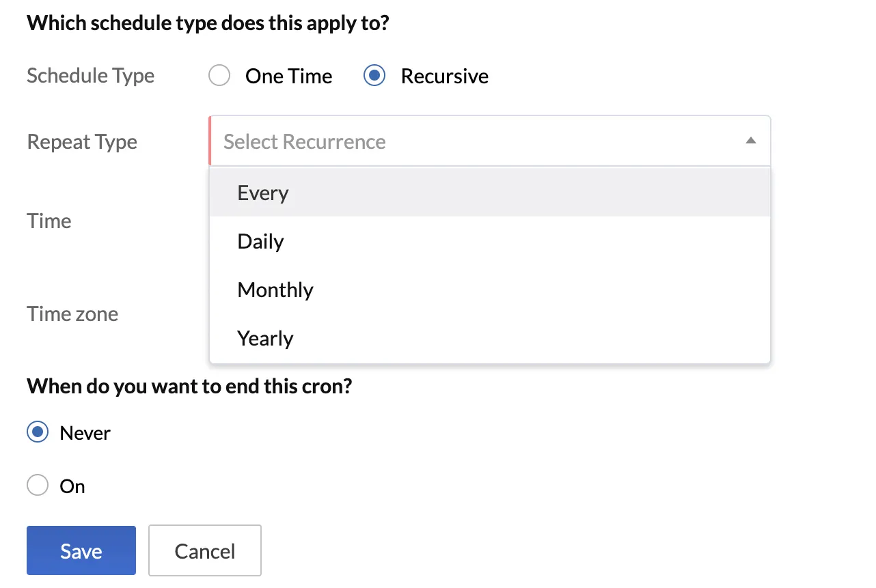
Task: Pick Every from the recurrence list
Action: point(490,193)
